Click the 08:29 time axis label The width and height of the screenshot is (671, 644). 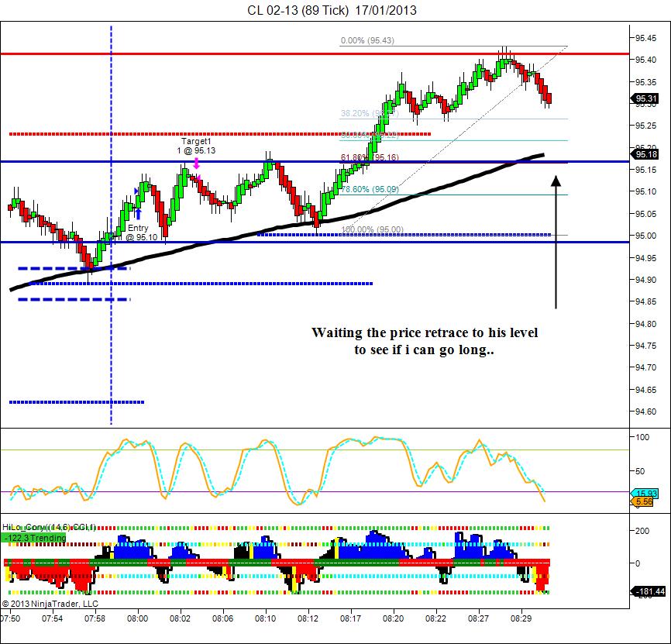[x=521, y=618]
